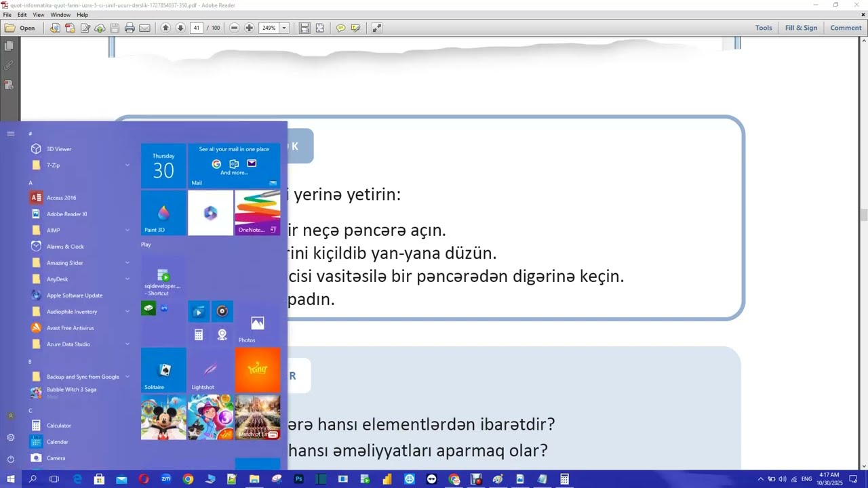Viewport: 868px width, 488px height.
Task: Expand the Audiophile Inventory folder
Action: tap(80, 312)
